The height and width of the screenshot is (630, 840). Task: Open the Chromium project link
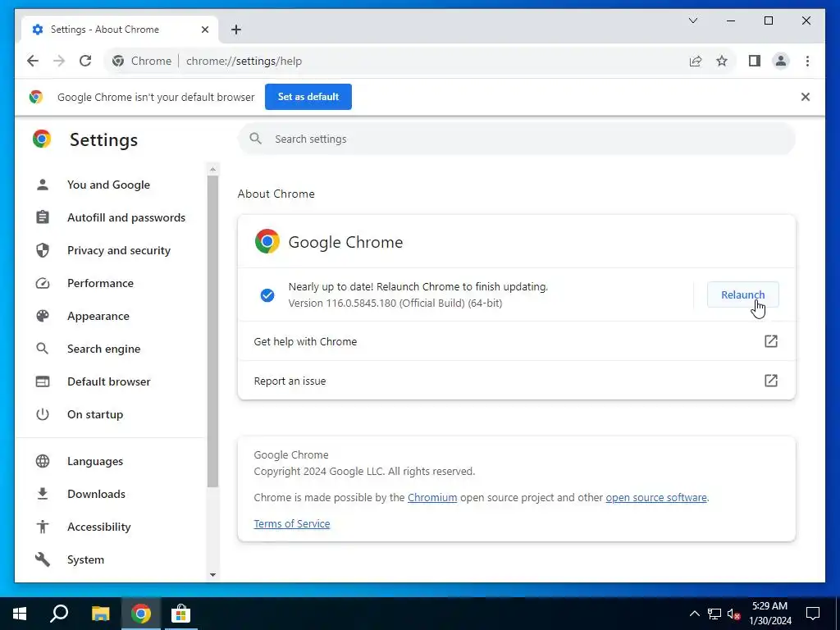tap(432, 498)
